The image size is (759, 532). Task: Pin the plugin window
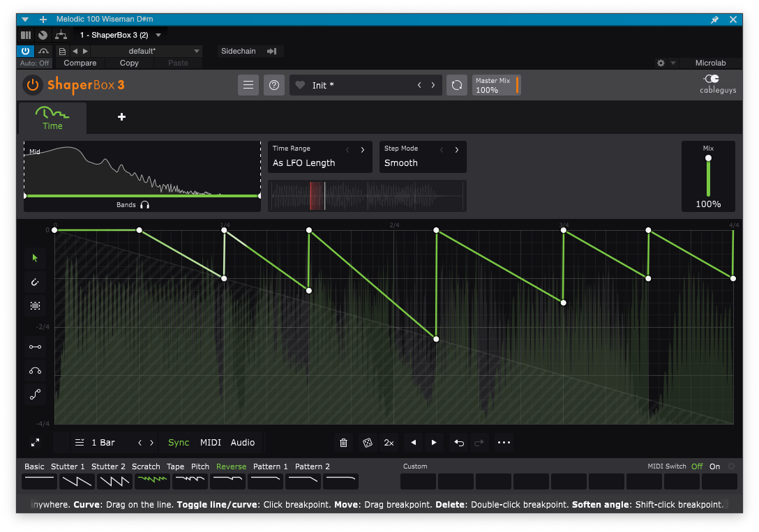tap(714, 20)
